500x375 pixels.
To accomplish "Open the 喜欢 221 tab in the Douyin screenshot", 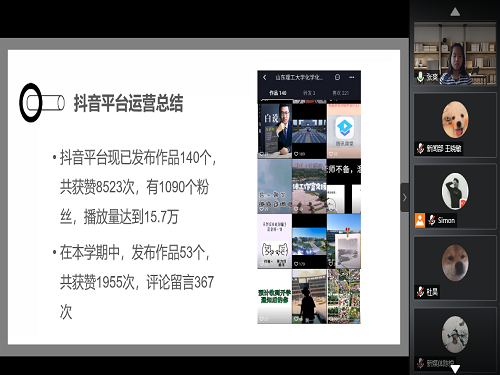I will (340, 93).
